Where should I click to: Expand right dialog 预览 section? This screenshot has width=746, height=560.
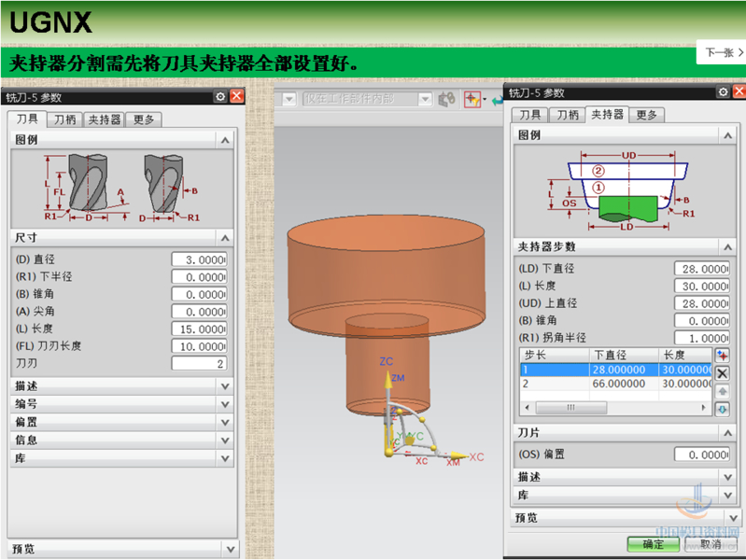[x=733, y=518]
